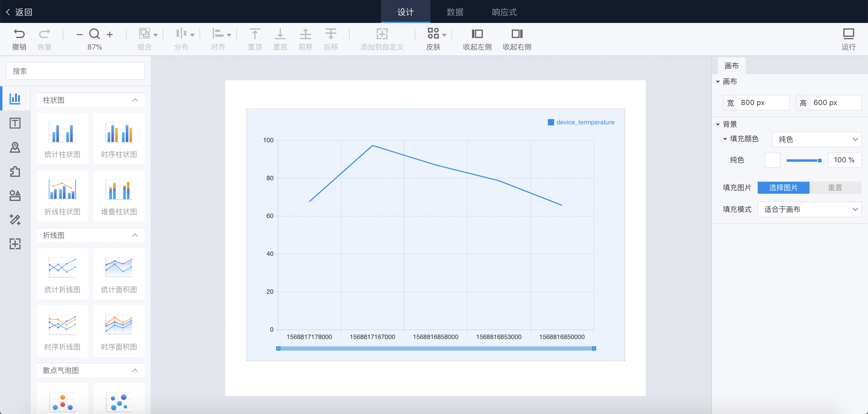Click the 选择图片 button

click(x=783, y=188)
